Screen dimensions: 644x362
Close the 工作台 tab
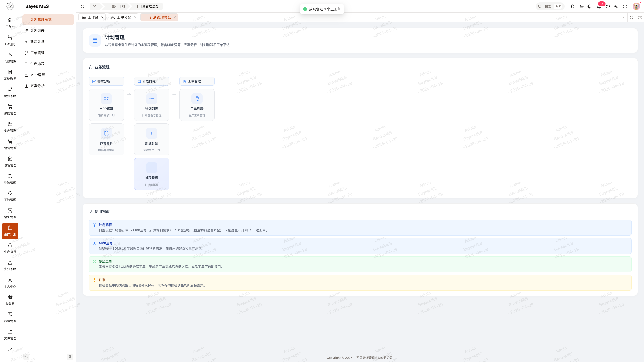(x=102, y=17)
